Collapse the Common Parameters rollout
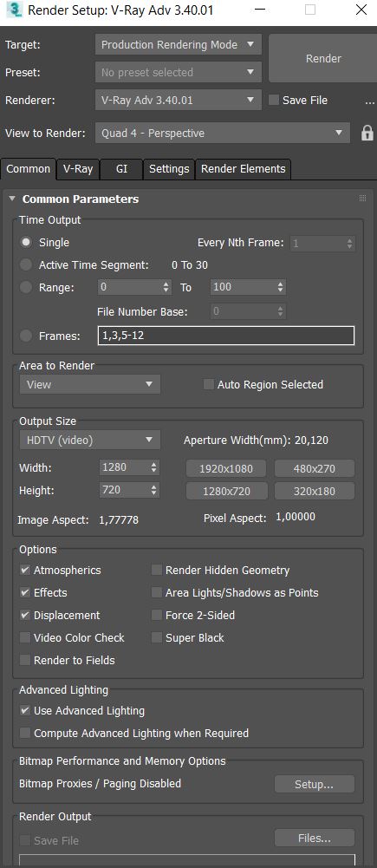This screenshot has height=868, width=377. tap(12, 199)
